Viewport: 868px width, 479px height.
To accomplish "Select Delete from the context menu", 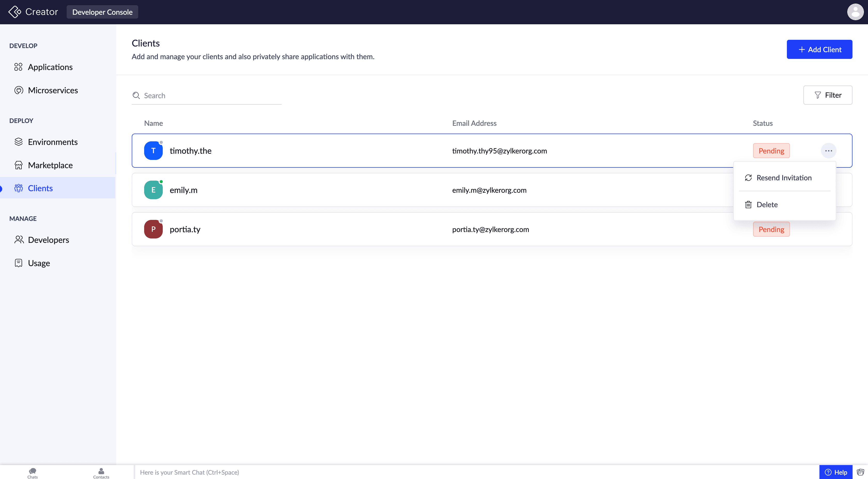I will click(767, 205).
